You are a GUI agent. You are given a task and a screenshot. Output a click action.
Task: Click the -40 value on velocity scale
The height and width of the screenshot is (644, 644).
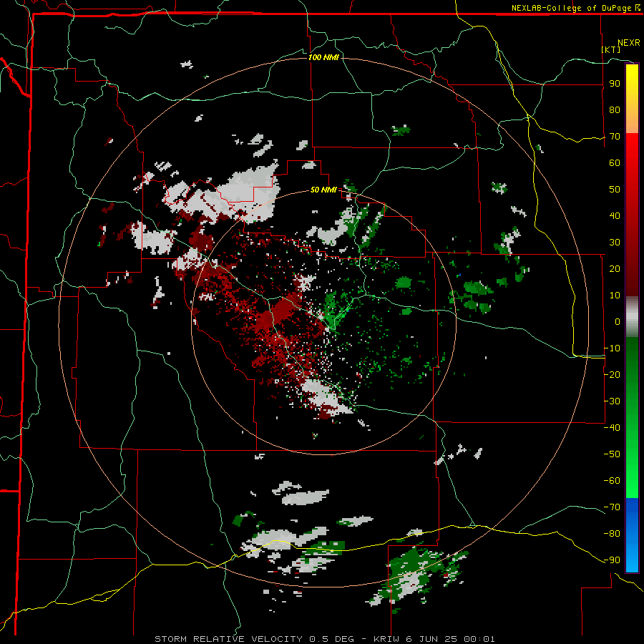[612, 428]
